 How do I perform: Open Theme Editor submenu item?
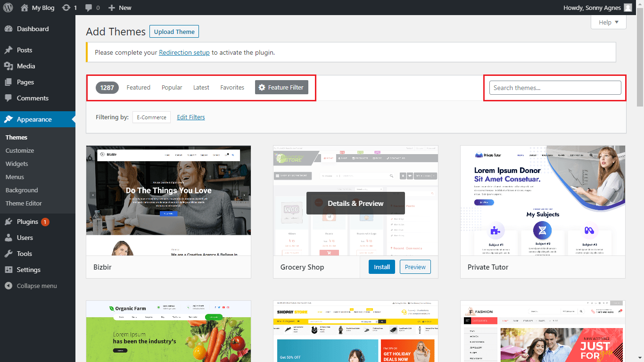click(x=24, y=203)
